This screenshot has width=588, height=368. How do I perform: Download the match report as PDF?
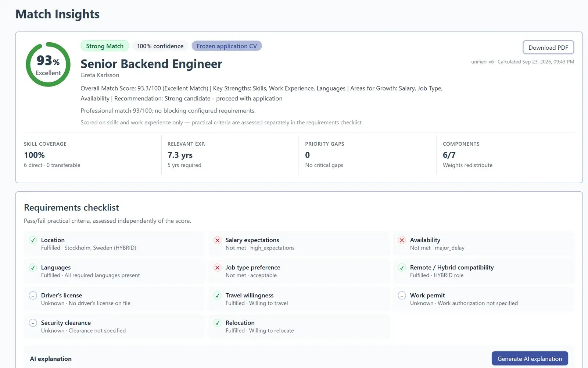pos(548,47)
